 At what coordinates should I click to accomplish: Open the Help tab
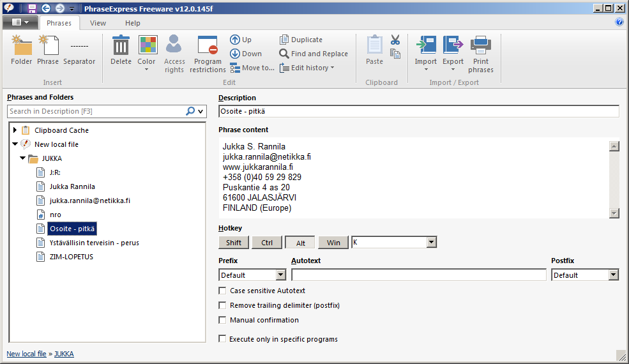tap(132, 23)
